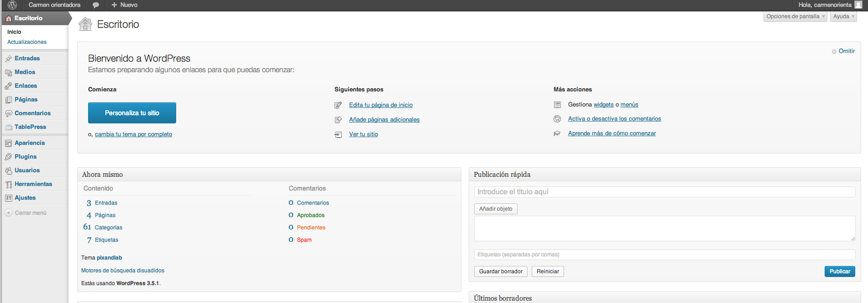Click the view icon beside Ver tu sitio
Viewport: 868px width, 303px height.
click(x=338, y=134)
